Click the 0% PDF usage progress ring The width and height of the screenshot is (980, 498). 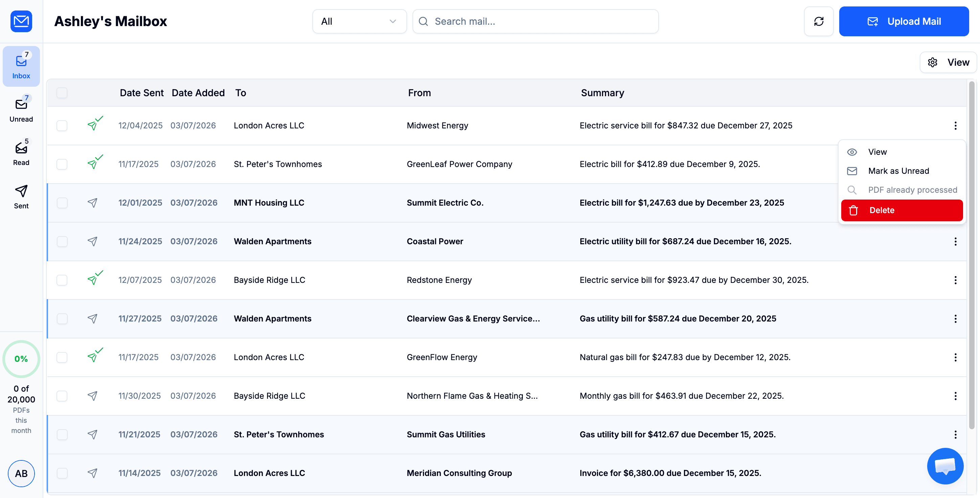21,358
